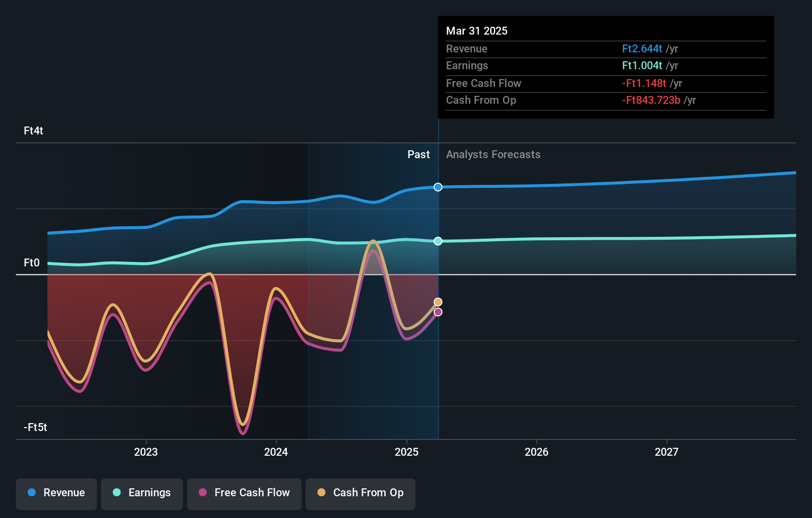The width and height of the screenshot is (812, 518).
Task: Click the Ft1.004t earnings value
Action: (642, 65)
